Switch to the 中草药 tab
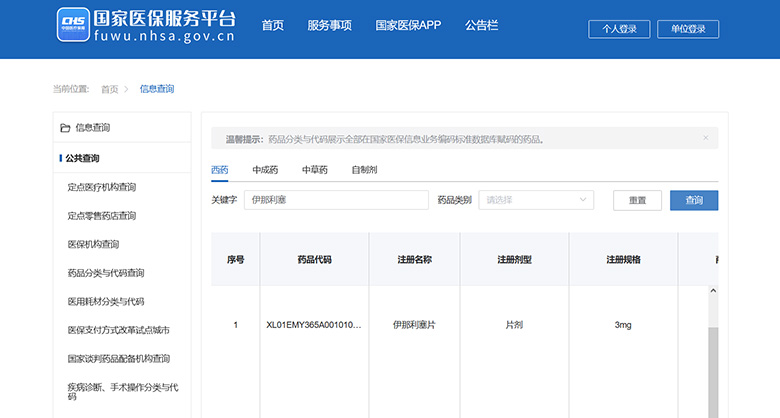 point(314,170)
